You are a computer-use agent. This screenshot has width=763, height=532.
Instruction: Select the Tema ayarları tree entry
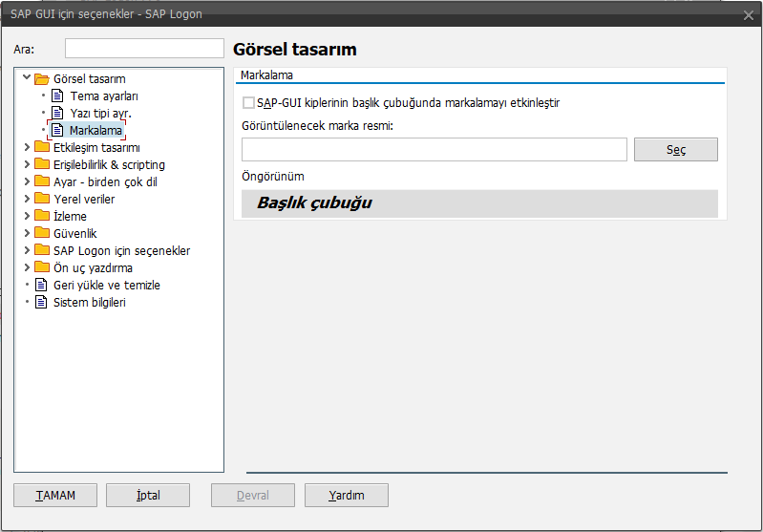[104, 96]
